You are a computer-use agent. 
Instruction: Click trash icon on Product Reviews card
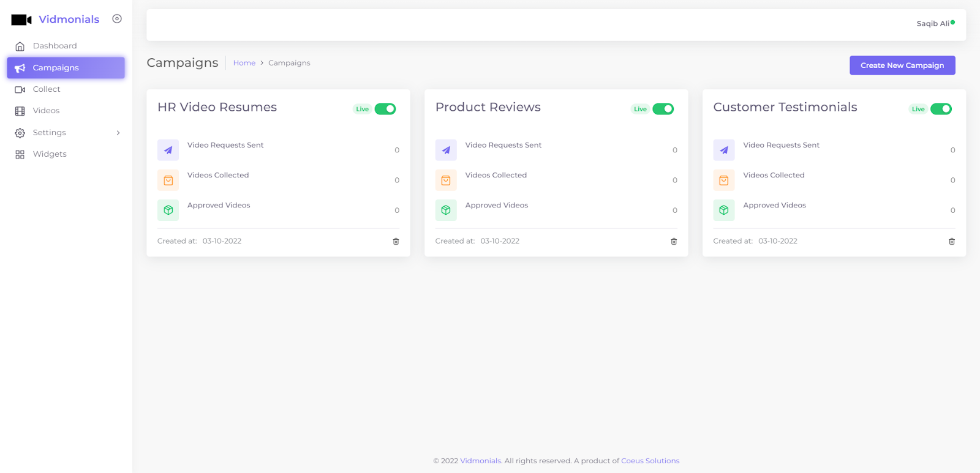674,241
